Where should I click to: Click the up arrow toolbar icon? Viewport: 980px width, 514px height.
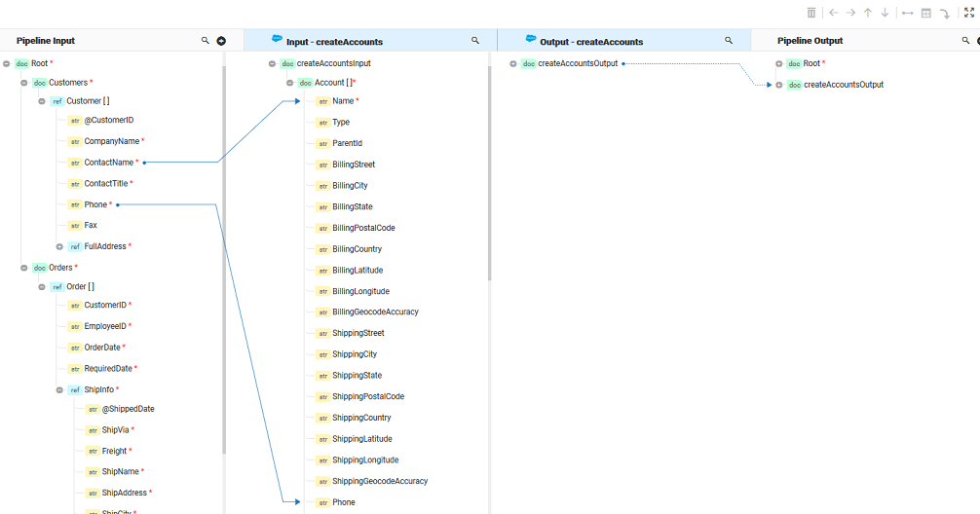tap(868, 13)
